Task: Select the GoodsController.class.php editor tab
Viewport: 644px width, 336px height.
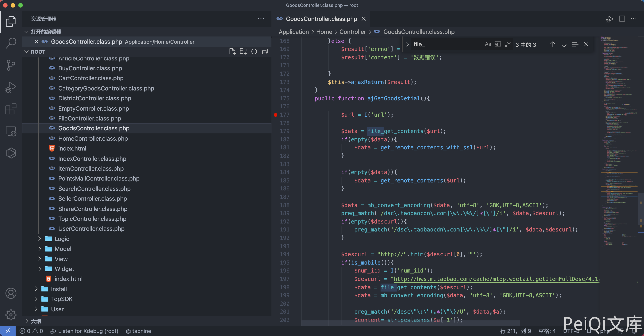Action: coord(321,19)
